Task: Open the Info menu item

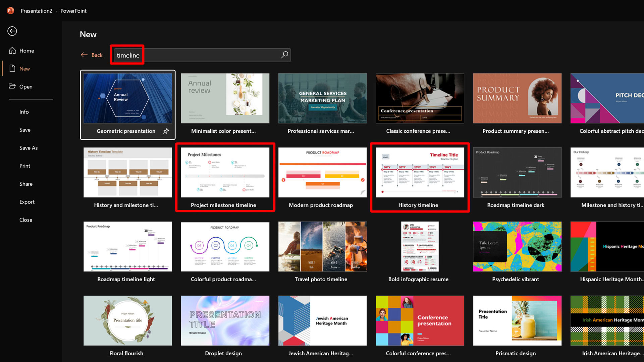Action: 24,112
